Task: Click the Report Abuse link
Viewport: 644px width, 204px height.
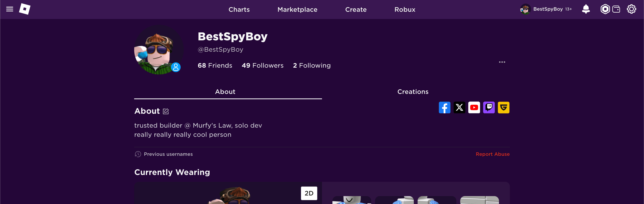Action: point(493,154)
